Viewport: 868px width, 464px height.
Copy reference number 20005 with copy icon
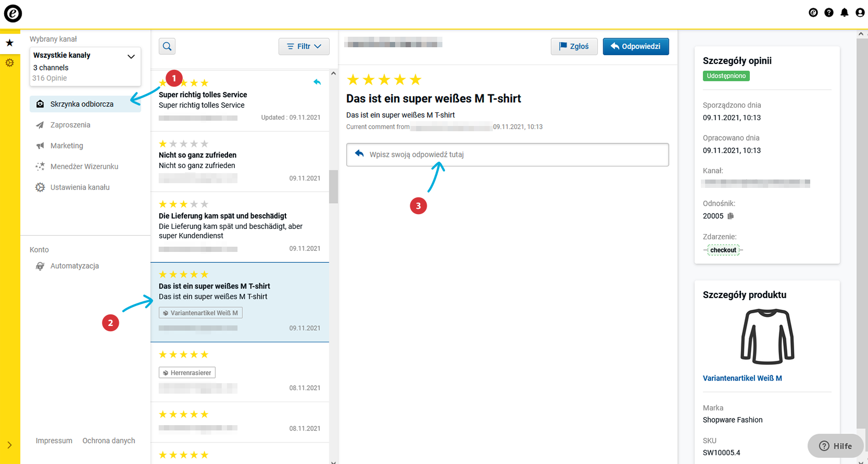pyautogui.click(x=730, y=216)
